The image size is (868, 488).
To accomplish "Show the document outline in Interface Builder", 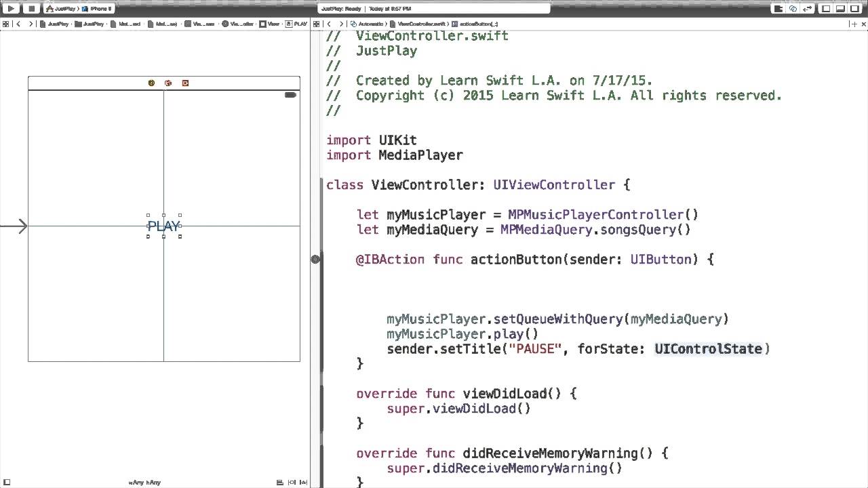I will [x=6, y=483].
